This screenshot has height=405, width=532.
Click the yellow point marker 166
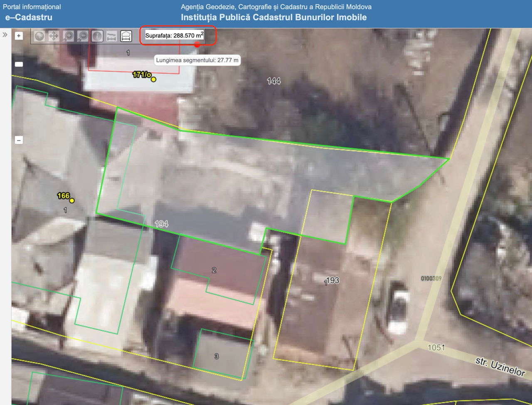point(72,200)
